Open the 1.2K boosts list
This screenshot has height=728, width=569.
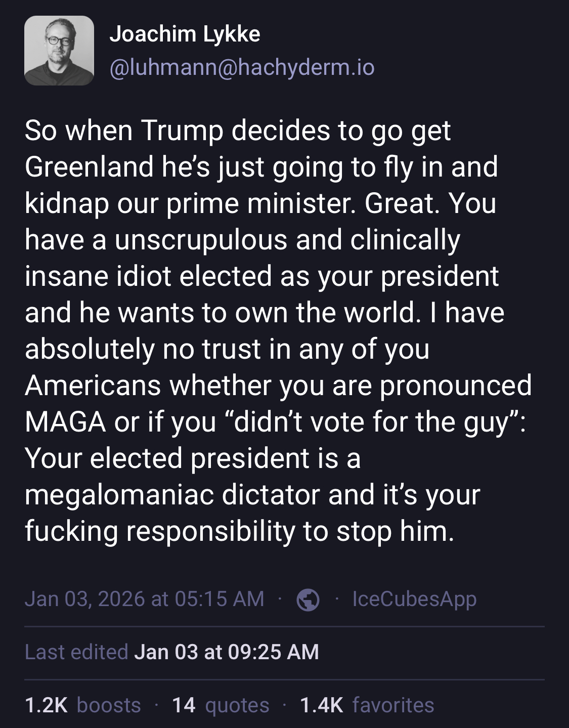click(83, 705)
